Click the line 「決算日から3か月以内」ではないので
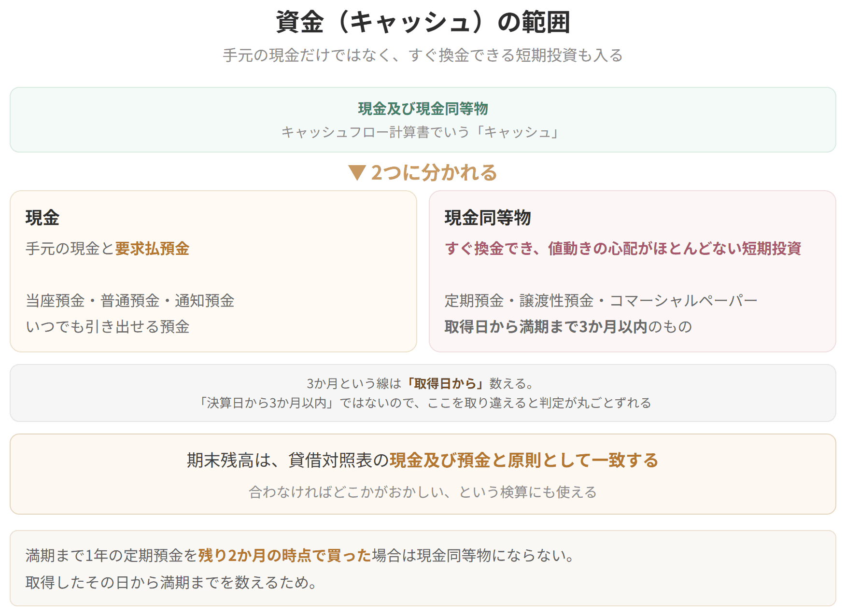Image resolution: width=846 pixels, height=616 pixels. click(308, 403)
